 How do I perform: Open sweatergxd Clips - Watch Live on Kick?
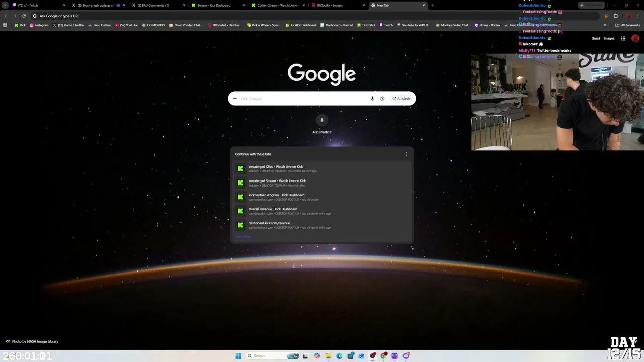(322, 169)
